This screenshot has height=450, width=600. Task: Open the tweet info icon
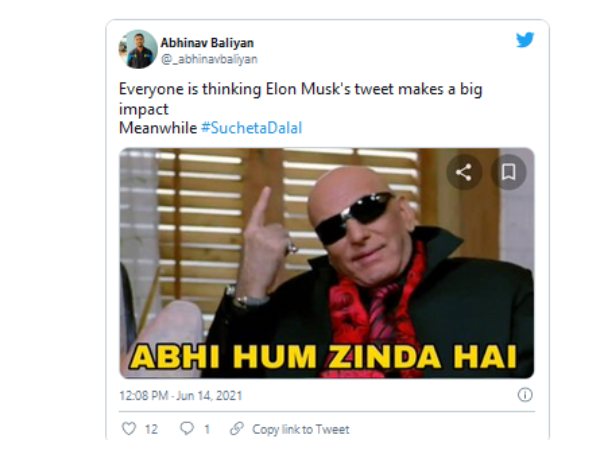524,395
